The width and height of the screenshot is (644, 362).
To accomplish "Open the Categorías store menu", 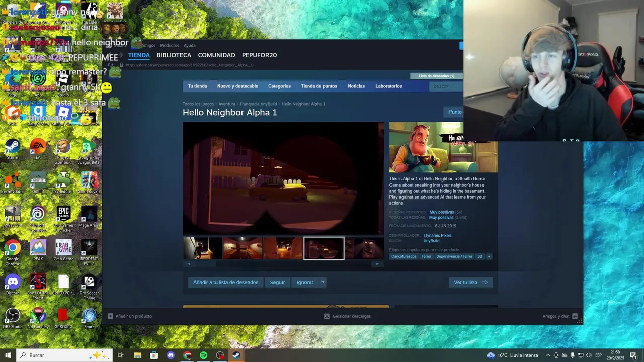I will point(279,86).
